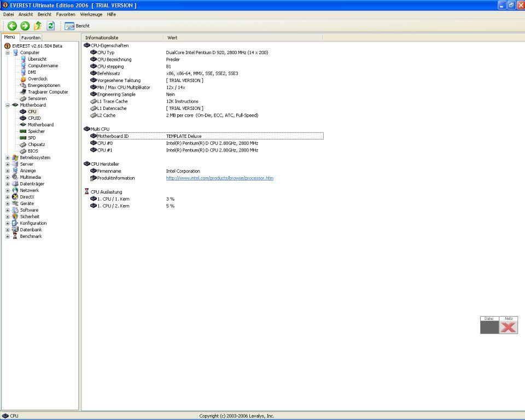
Task: Select Tragbarer Computer in the tree
Action: point(48,92)
